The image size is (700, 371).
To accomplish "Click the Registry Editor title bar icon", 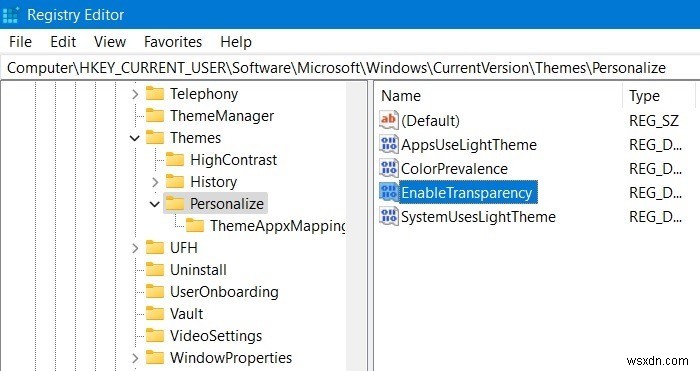I will tap(11, 15).
